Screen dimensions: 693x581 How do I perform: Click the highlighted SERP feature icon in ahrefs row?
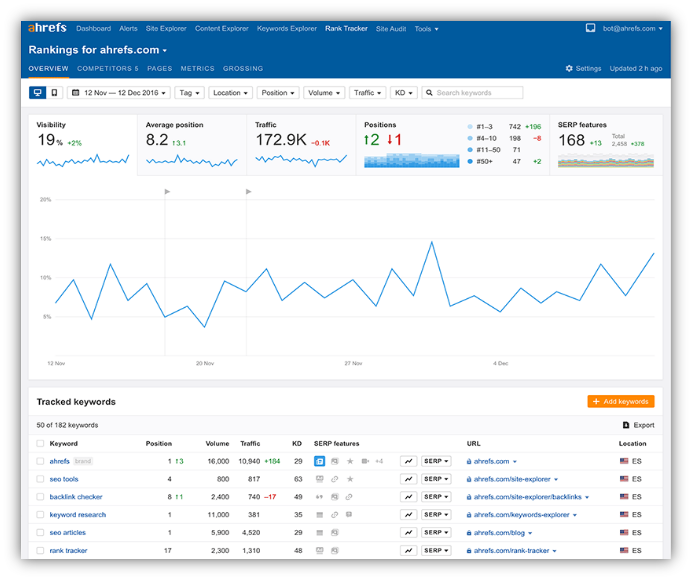(320, 461)
